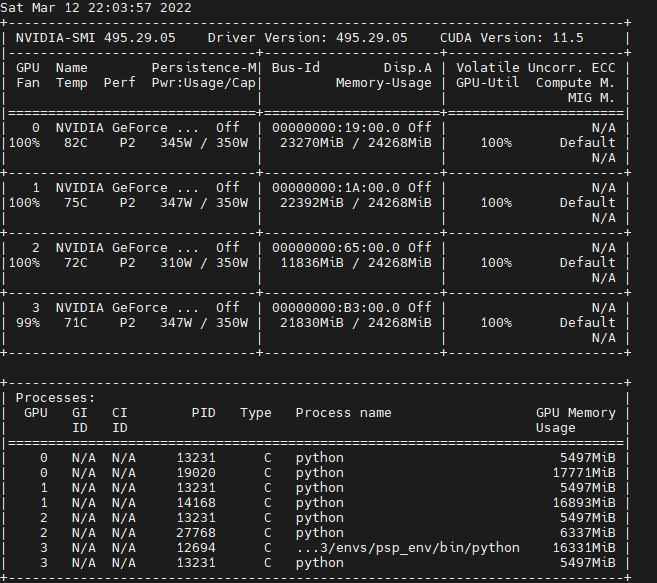Screen dimensions: 657x583
Task: Click memory usage '6337MiB'
Action: (587, 533)
